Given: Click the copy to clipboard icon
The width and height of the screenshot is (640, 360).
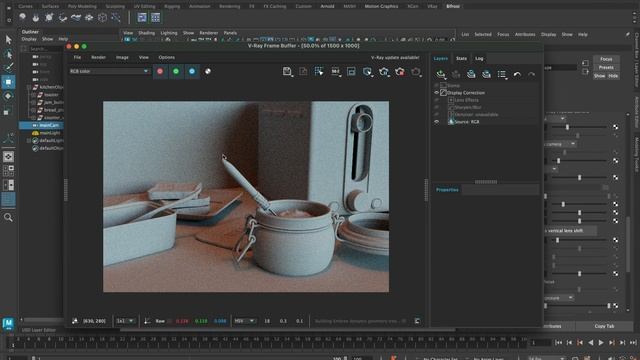Looking at the screenshot, I should point(303,72).
